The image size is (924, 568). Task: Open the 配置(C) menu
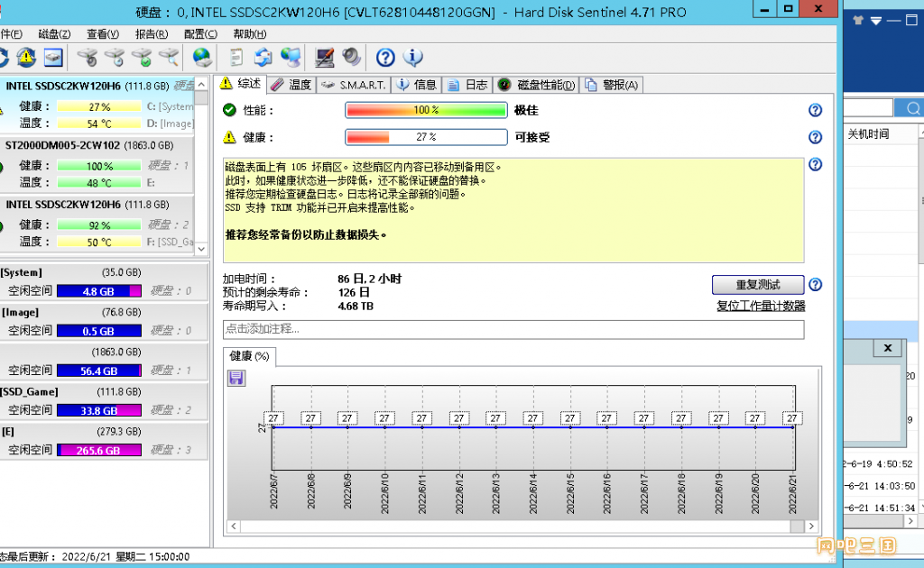[200, 34]
